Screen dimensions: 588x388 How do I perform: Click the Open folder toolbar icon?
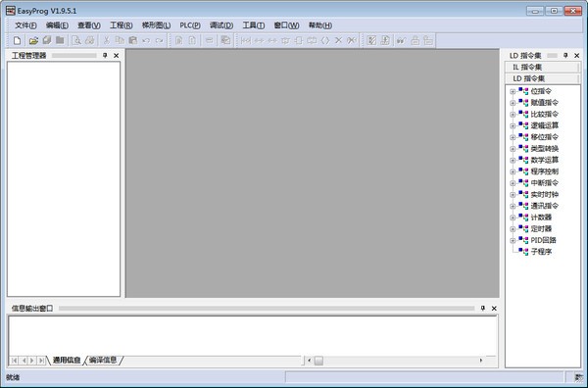(x=33, y=40)
